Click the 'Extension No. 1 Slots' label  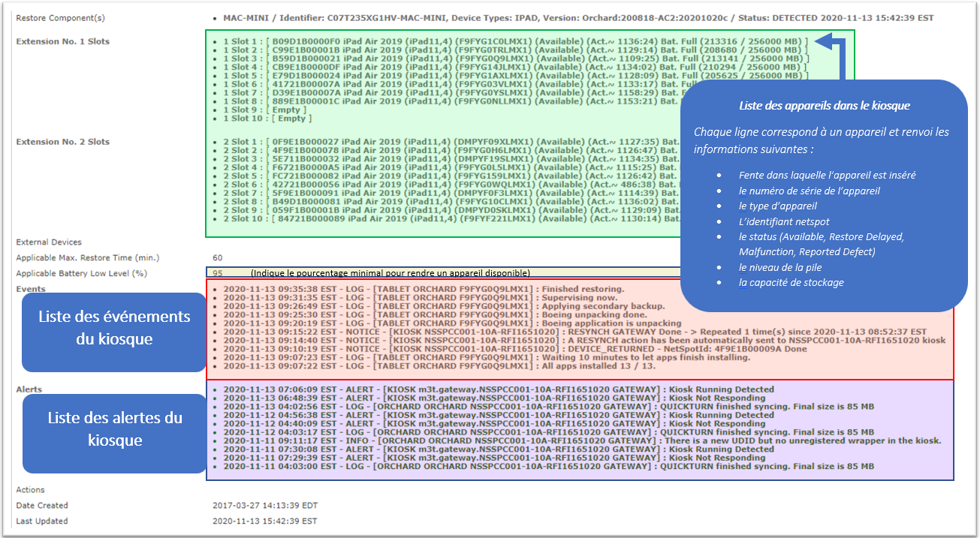coord(63,41)
